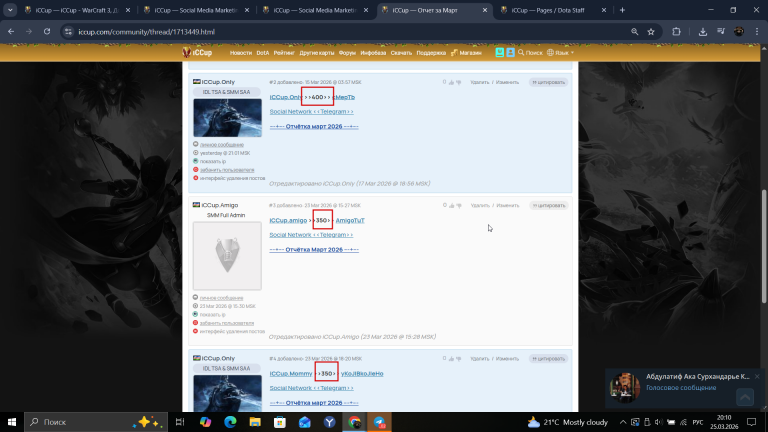The image size is (768, 432).
Task: Open Telegram from the taskbar
Action: [380, 422]
